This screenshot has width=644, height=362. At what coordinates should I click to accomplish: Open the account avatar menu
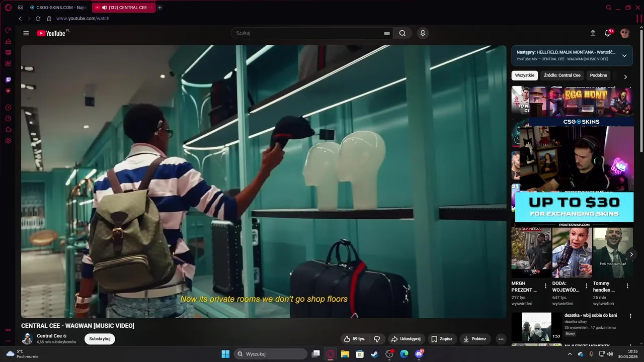point(625,33)
